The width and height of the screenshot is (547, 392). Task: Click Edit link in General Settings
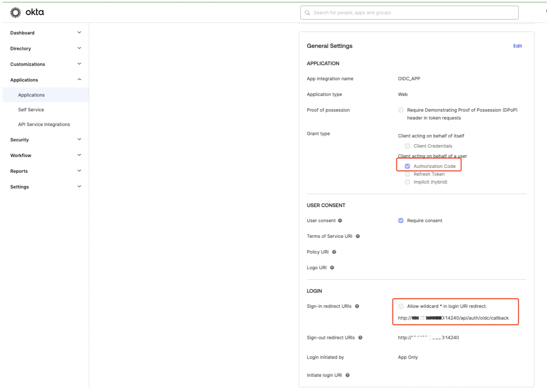click(517, 46)
